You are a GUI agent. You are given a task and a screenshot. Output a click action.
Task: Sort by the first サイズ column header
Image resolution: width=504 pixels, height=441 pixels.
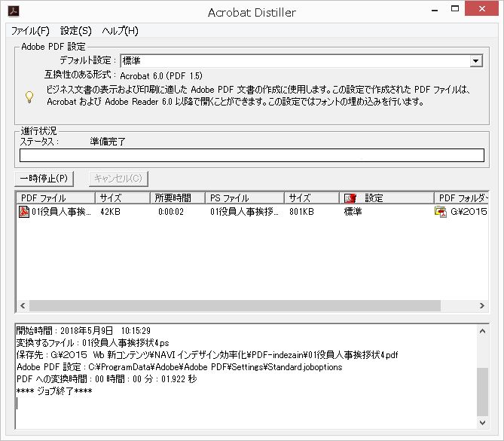(123, 198)
